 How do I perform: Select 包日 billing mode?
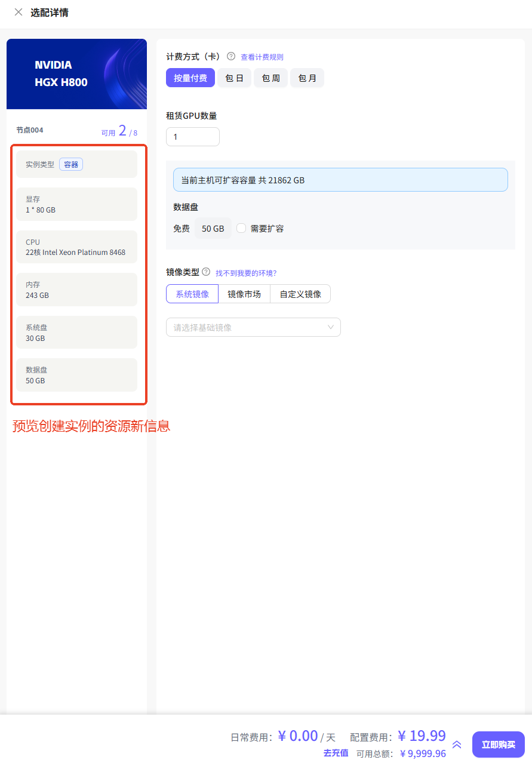pos(234,78)
